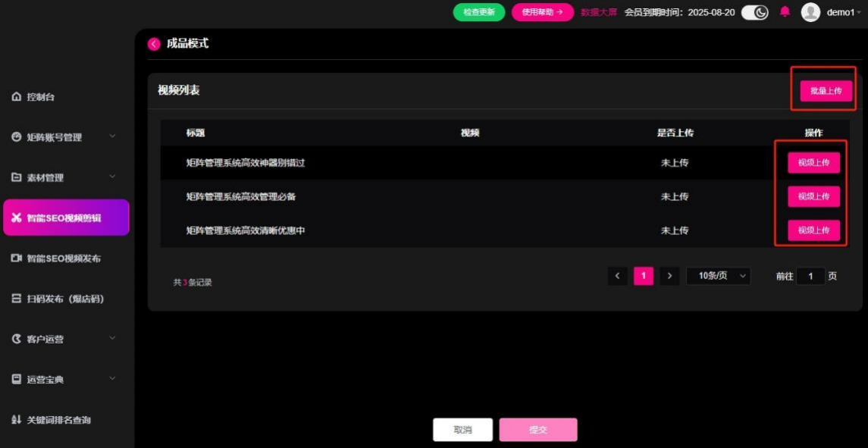Click the 智能SEO视频发布 camera icon
The width and height of the screenshot is (868, 448).
click(x=16, y=258)
